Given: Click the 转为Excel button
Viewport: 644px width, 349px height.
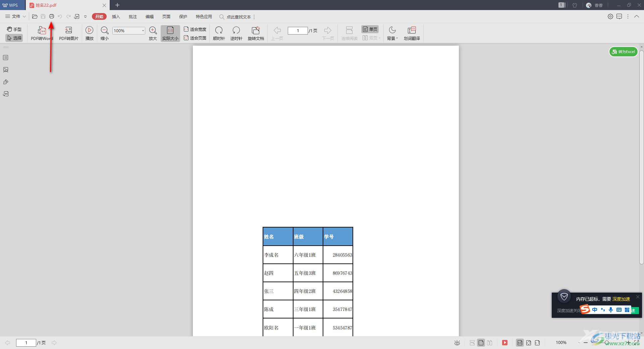Looking at the screenshot, I should pyautogui.click(x=623, y=52).
